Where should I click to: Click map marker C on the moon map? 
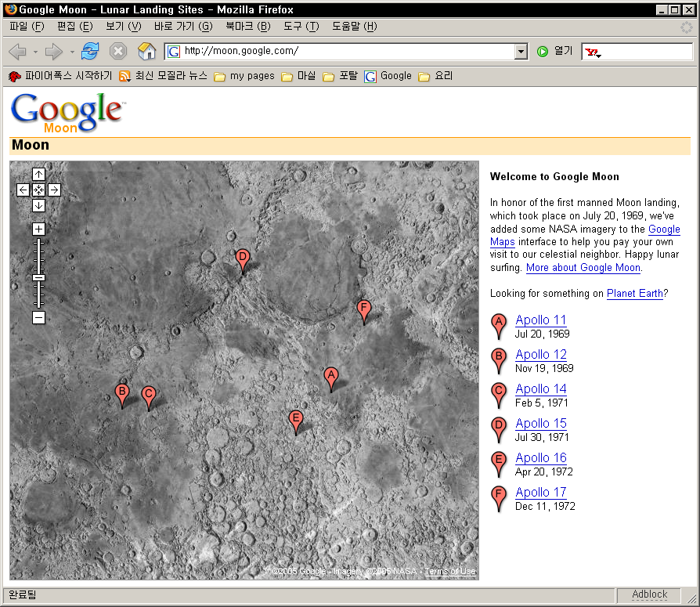149,395
